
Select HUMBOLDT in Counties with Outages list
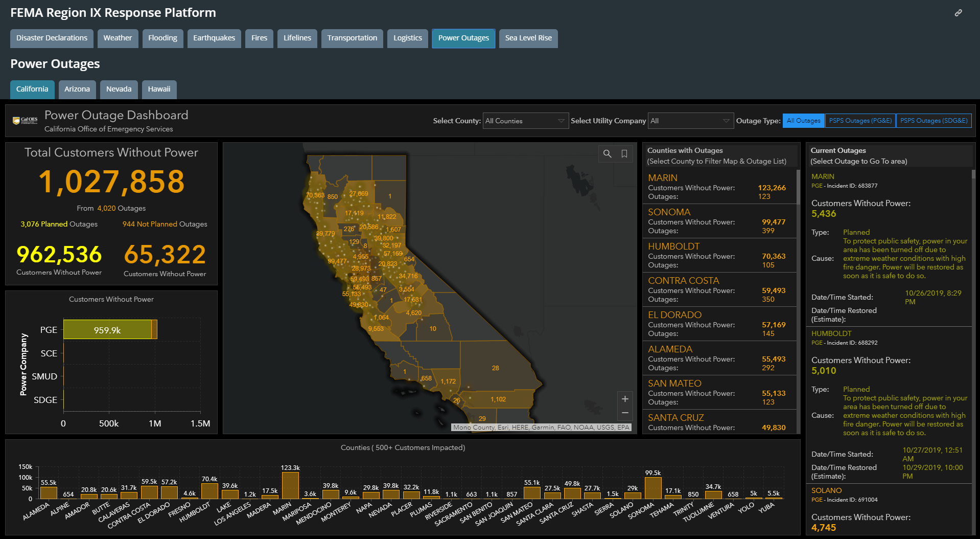tap(719, 255)
